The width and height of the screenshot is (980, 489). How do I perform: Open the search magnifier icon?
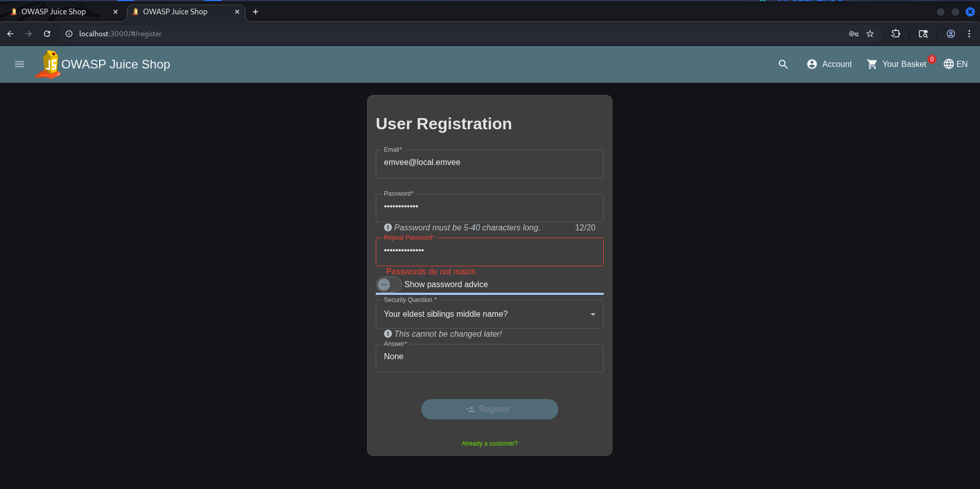(783, 64)
